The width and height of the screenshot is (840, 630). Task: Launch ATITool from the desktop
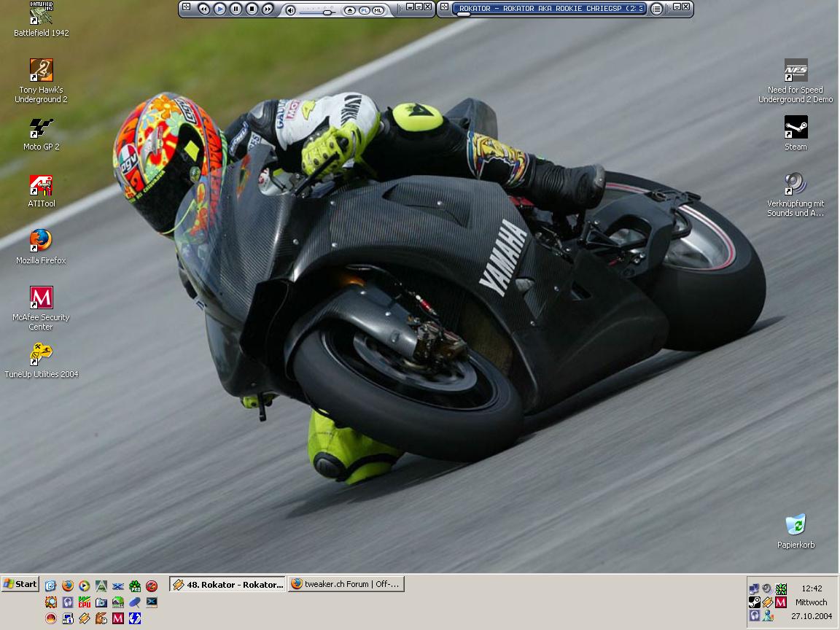click(x=41, y=185)
